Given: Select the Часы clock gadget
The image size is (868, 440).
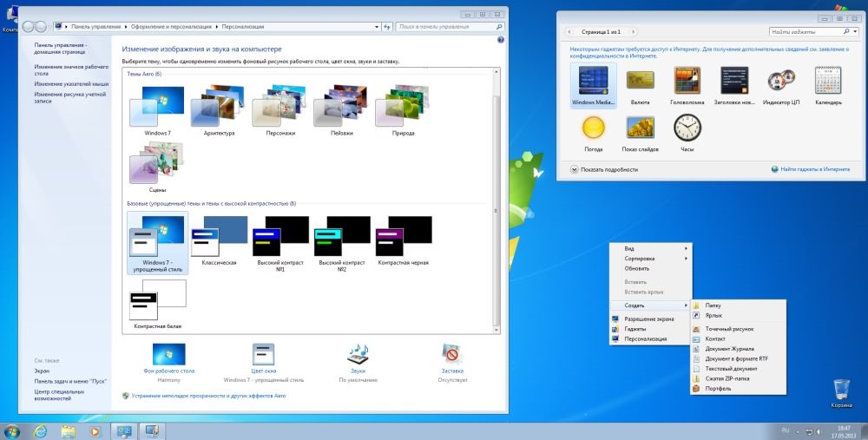Looking at the screenshot, I should (x=687, y=128).
